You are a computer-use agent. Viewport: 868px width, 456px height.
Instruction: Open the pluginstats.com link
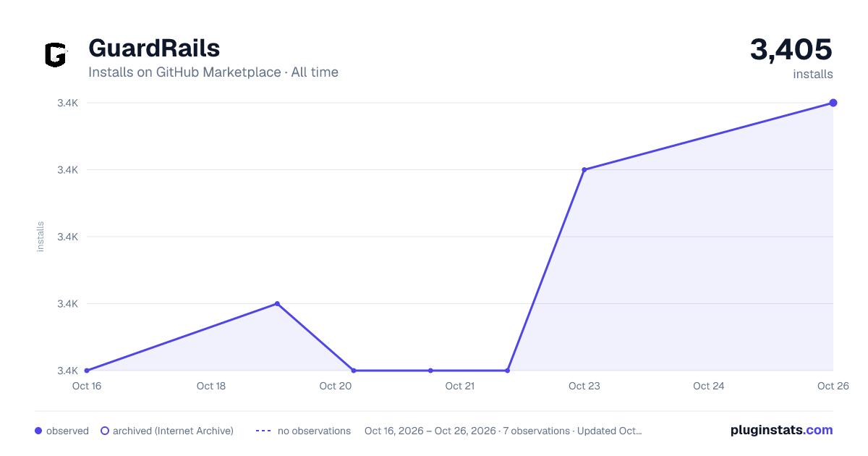click(781, 430)
